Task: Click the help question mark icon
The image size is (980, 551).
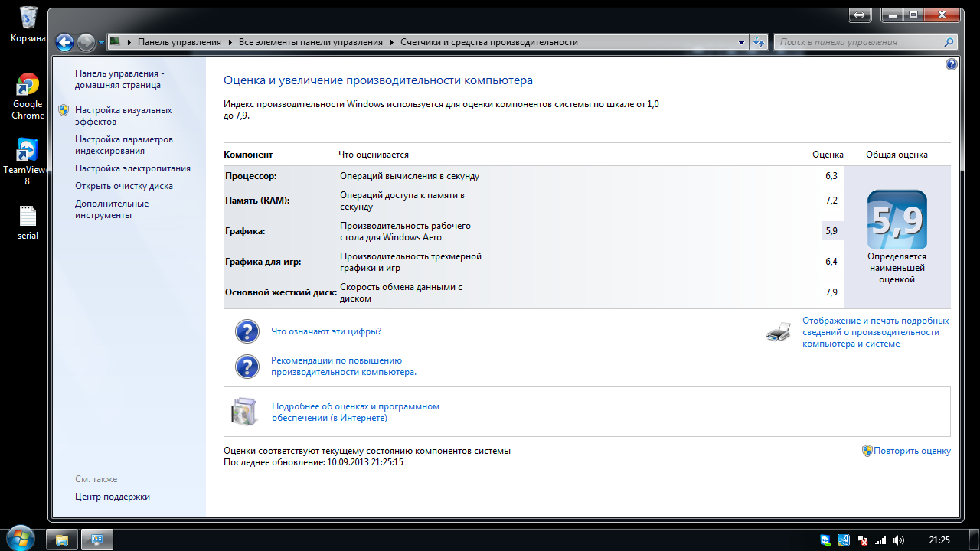Action: [951, 64]
